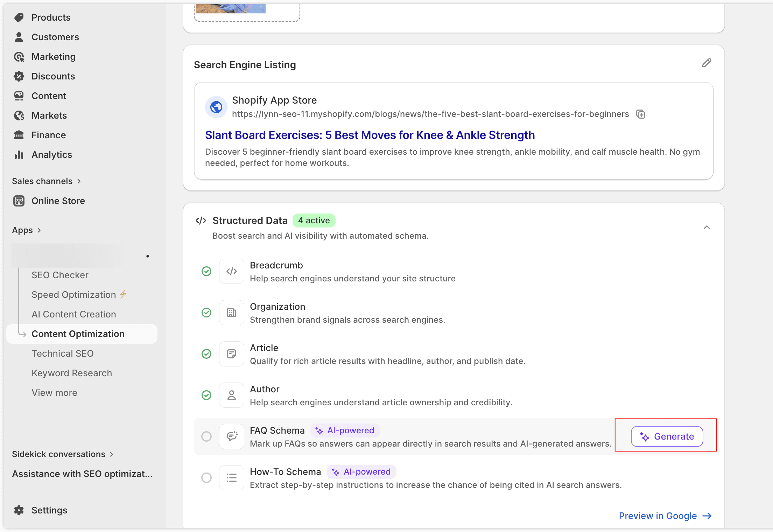Toggle the Breadcrumb green checkmark
The image size is (773, 532).
(206, 271)
